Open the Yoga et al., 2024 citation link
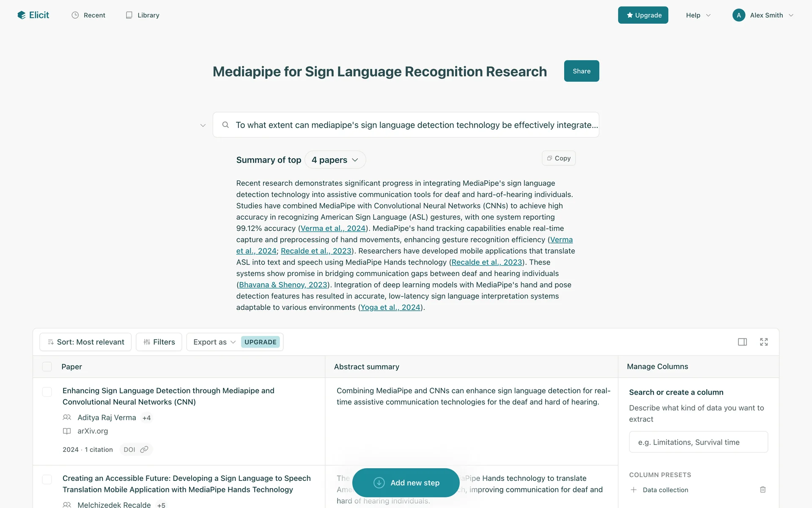 click(x=390, y=307)
